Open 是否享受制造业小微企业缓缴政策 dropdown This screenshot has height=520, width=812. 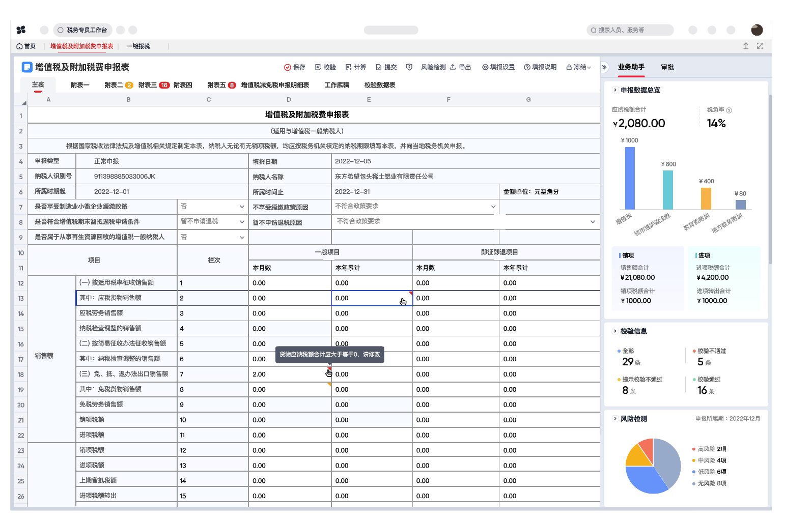click(212, 207)
